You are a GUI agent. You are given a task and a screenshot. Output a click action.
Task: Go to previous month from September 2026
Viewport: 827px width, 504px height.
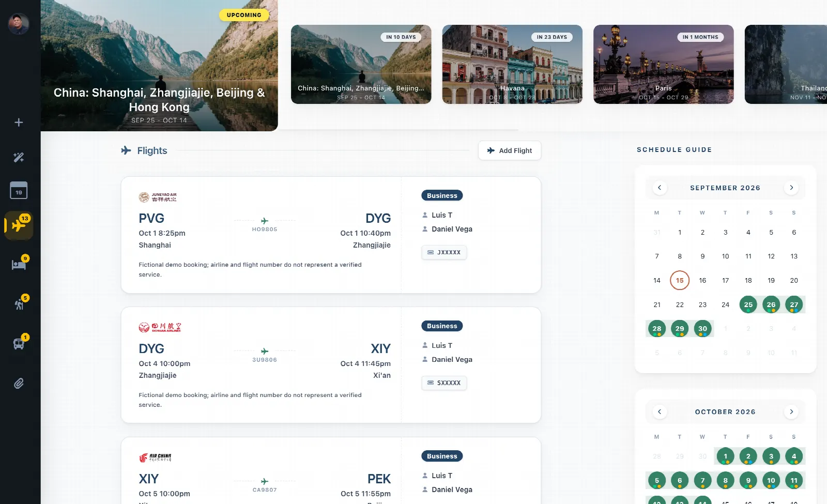[x=660, y=188]
